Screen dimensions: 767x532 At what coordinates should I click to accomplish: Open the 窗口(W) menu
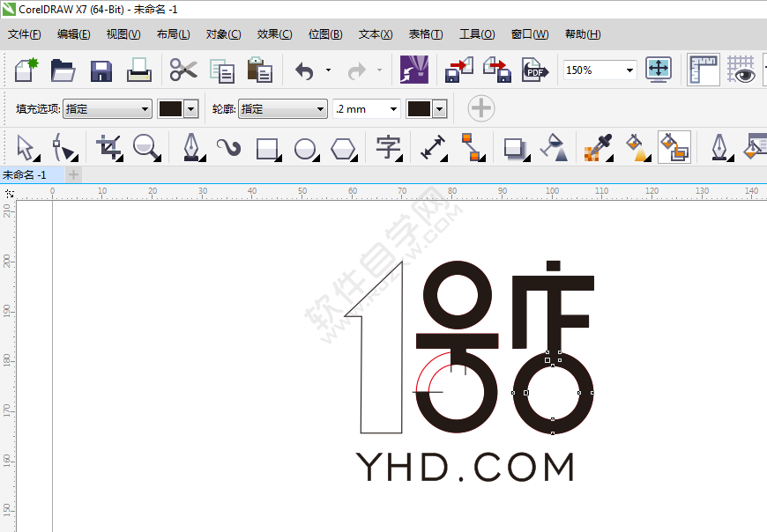pos(530,34)
